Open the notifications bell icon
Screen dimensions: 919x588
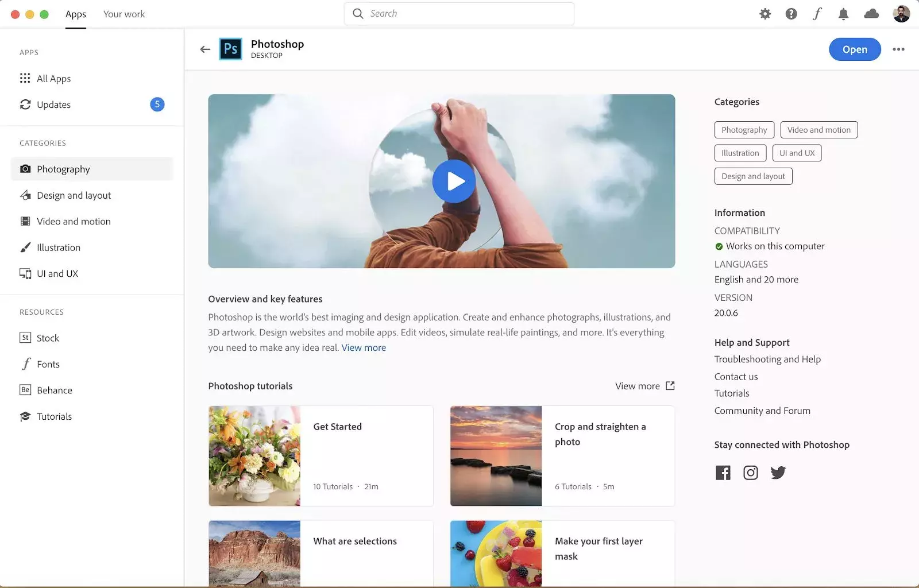click(x=843, y=13)
